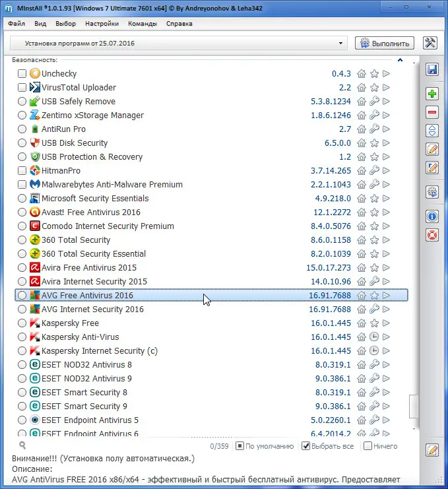Viewport: 448px width, 489px height.
Task: Open the Справка menu
Action: point(179,24)
